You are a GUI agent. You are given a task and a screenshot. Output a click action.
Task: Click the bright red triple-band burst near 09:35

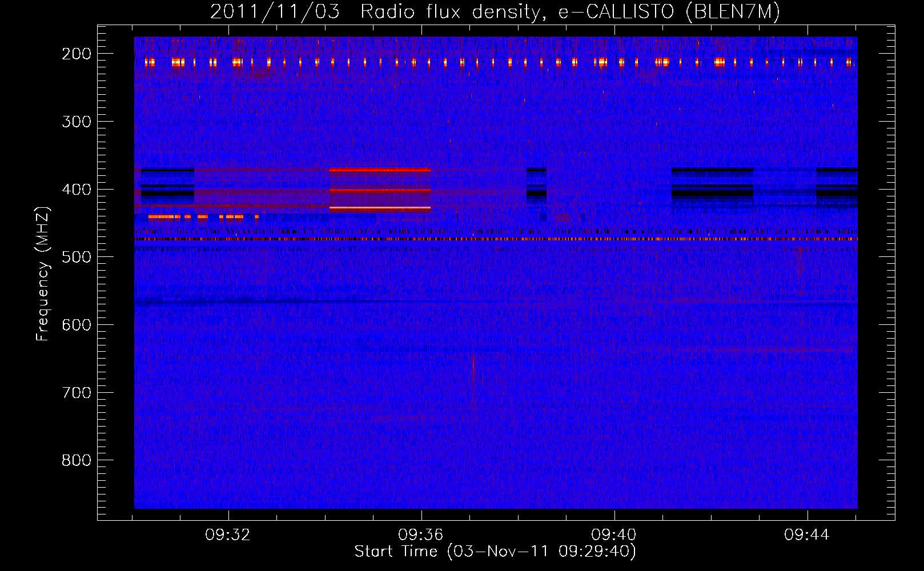pyautogui.click(x=380, y=190)
